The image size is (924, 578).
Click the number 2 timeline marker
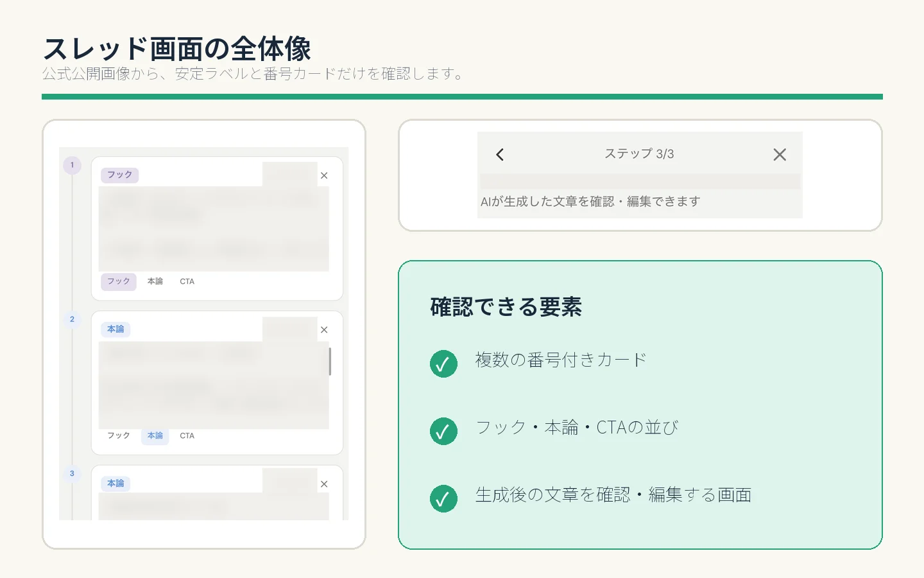pyautogui.click(x=72, y=319)
